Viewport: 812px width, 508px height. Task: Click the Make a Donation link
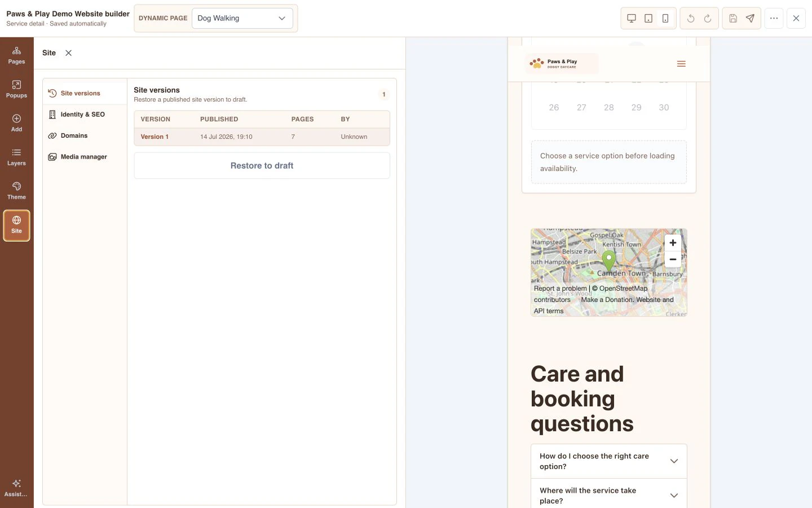tap(607, 300)
